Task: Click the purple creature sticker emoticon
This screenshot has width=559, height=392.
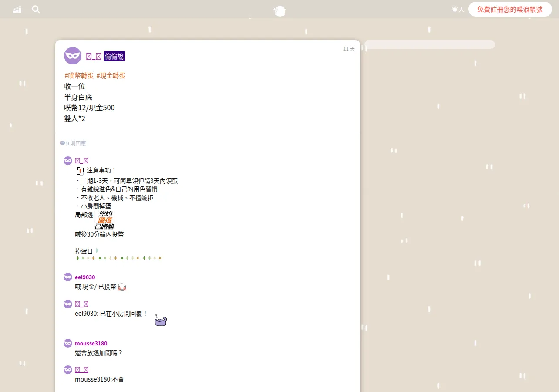Action: (161, 320)
